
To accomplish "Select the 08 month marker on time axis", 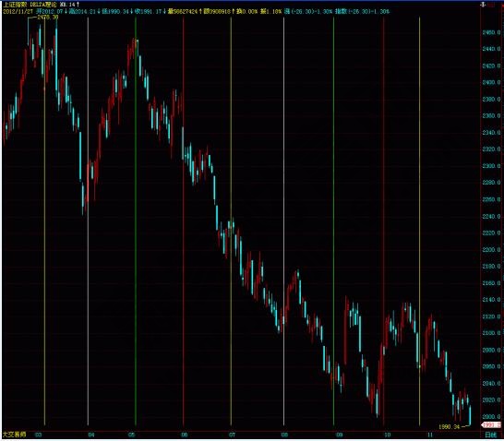I will tap(284, 435).
